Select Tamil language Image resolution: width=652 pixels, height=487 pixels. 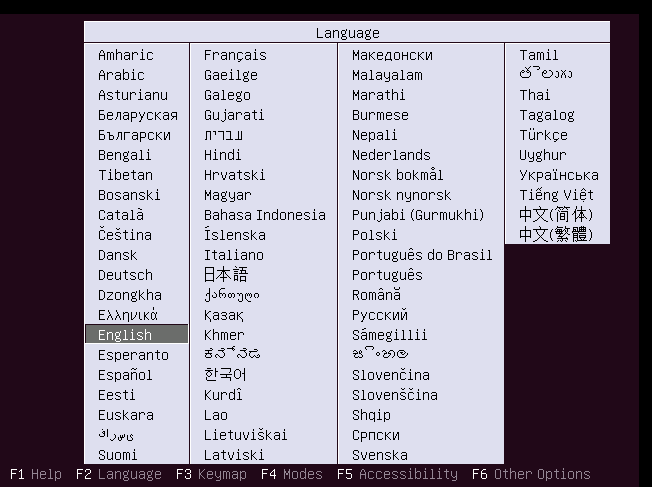click(x=538, y=55)
